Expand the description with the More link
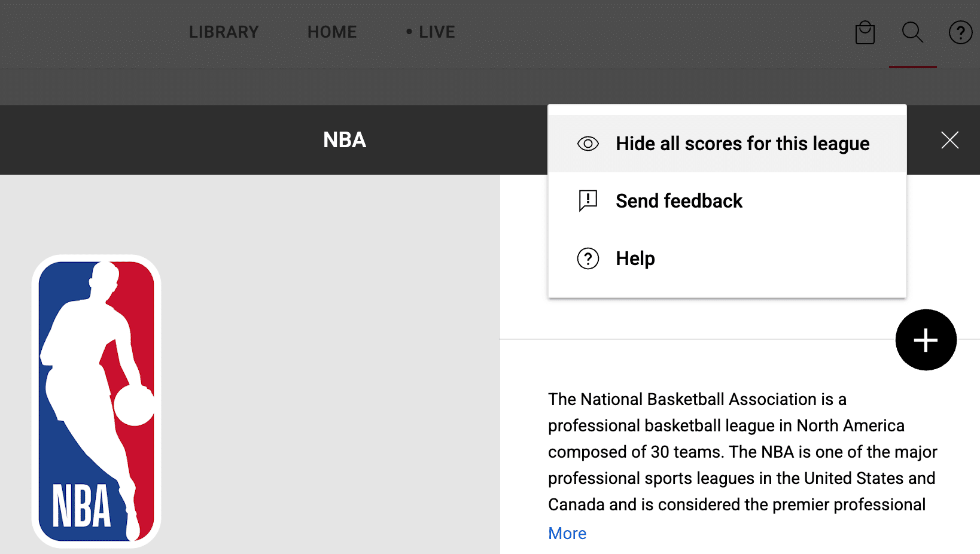The height and width of the screenshot is (554, 980). click(567, 533)
